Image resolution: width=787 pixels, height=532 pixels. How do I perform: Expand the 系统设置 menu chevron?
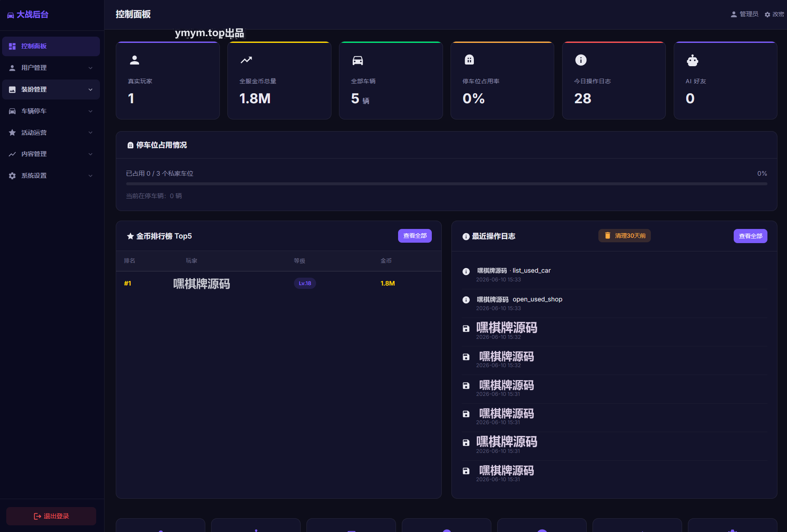90,176
